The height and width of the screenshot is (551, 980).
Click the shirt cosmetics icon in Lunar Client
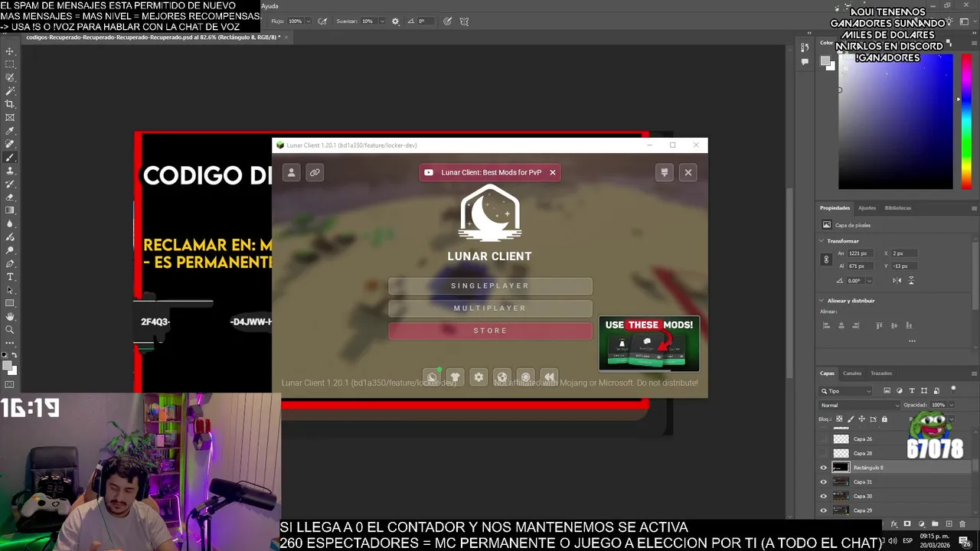point(456,377)
